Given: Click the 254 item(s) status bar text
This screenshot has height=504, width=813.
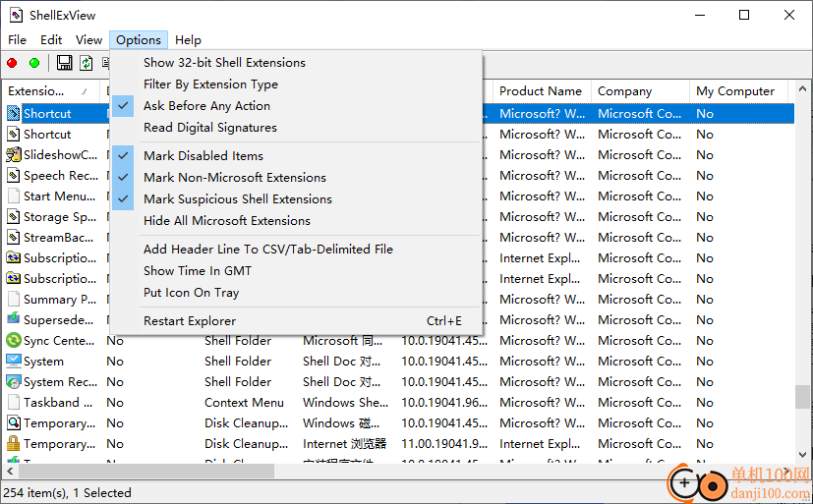Looking at the screenshot, I should [x=68, y=492].
